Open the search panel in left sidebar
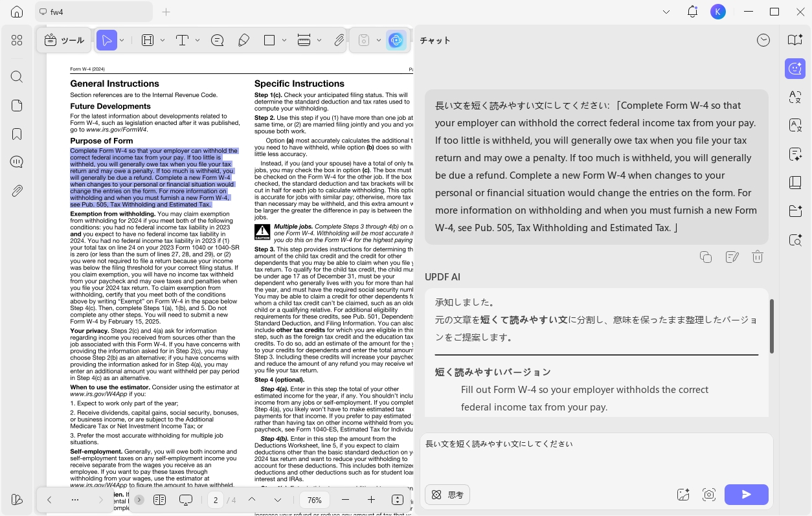812x516 pixels. (17, 77)
